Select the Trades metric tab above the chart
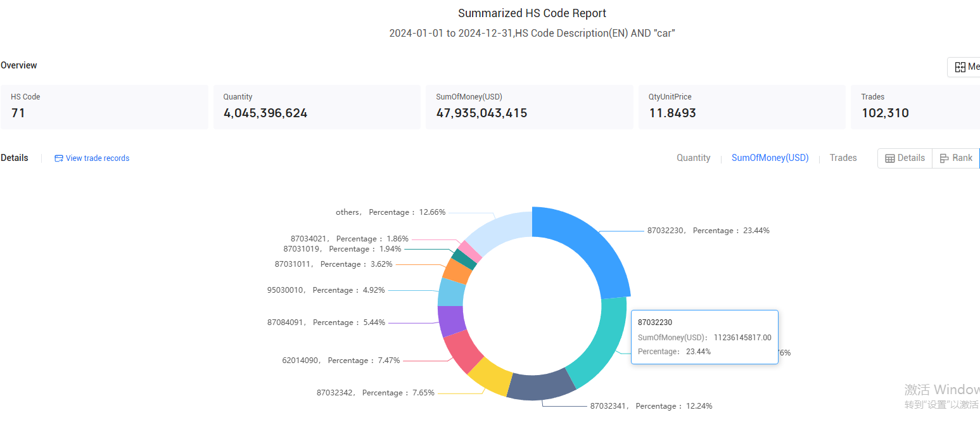Viewport: 980px width, 422px height. click(843, 158)
